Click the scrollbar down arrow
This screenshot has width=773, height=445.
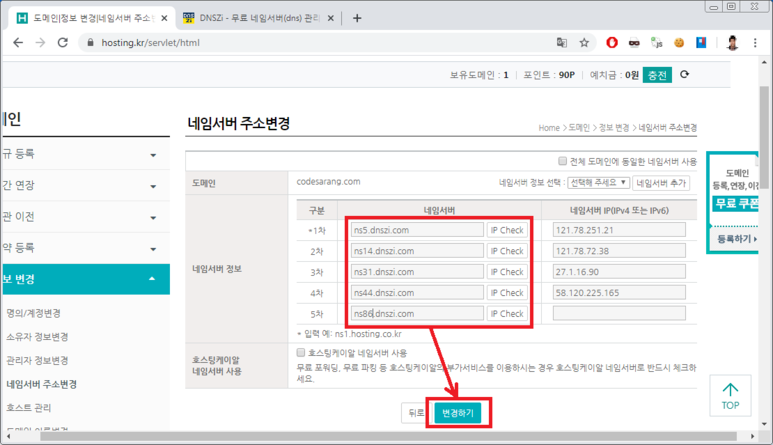pos(764,424)
